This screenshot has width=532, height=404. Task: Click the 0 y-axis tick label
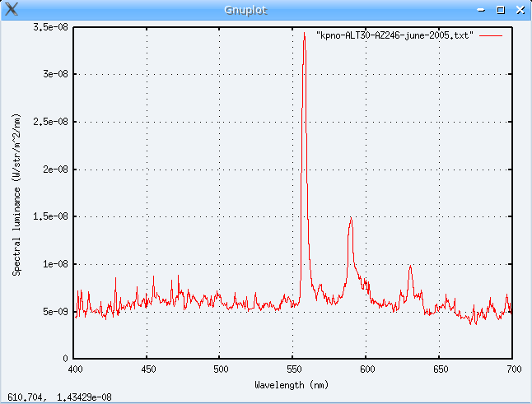click(x=66, y=360)
